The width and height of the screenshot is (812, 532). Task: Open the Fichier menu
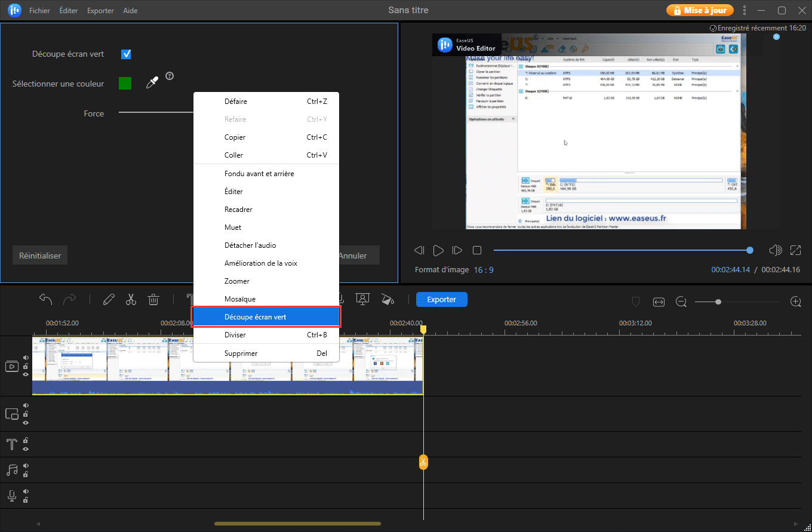pyautogui.click(x=39, y=11)
